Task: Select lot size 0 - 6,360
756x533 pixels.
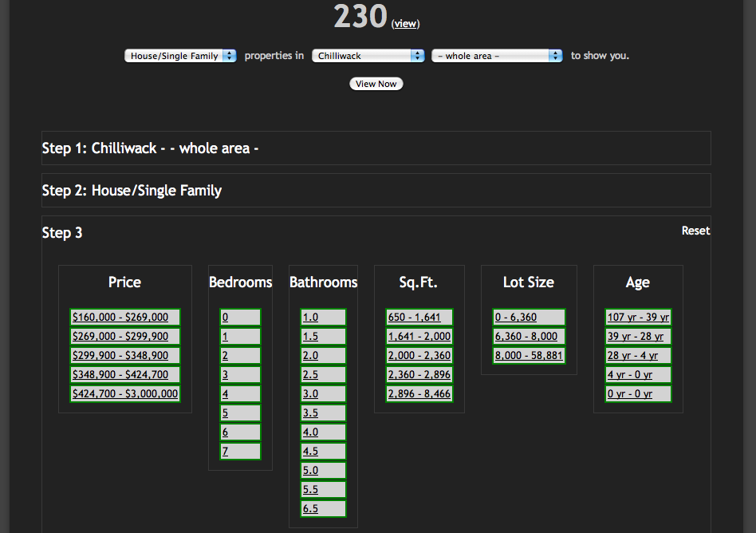Action: point(529,318)
